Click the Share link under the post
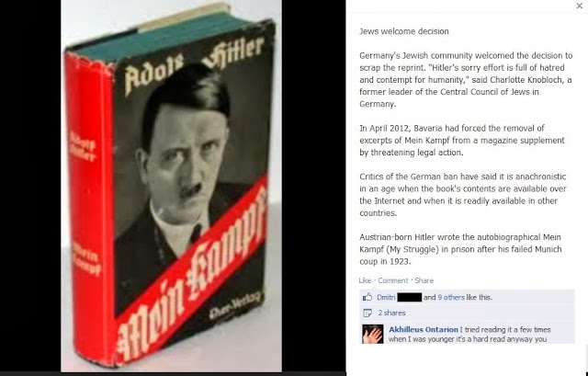Viewport: 588px width, 376px height. point(424,280)
